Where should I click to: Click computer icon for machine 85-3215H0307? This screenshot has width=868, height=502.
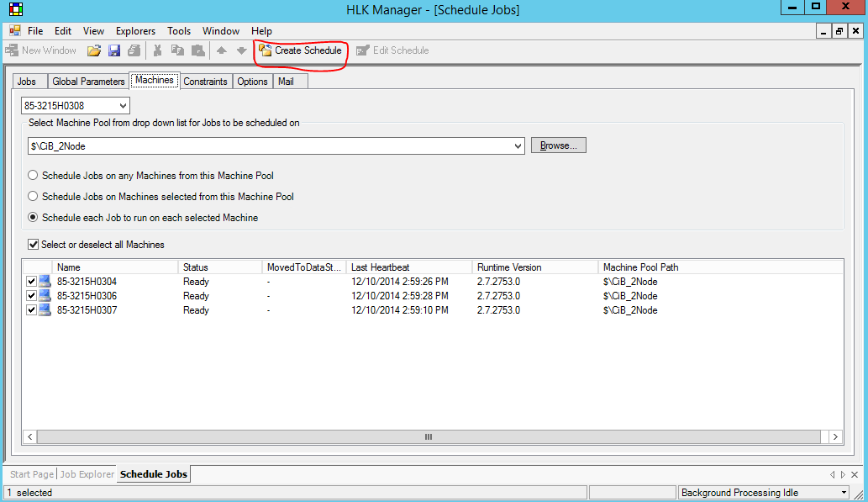point(45,310)
